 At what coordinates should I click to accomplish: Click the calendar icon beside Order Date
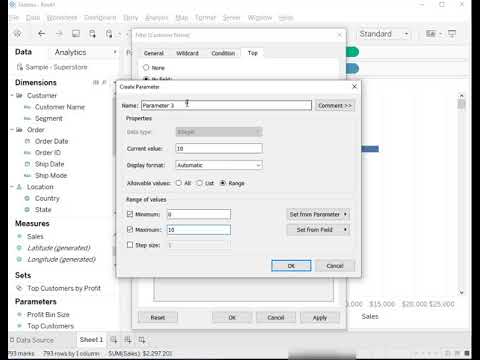pyautogui.click(x=27, y=141)
